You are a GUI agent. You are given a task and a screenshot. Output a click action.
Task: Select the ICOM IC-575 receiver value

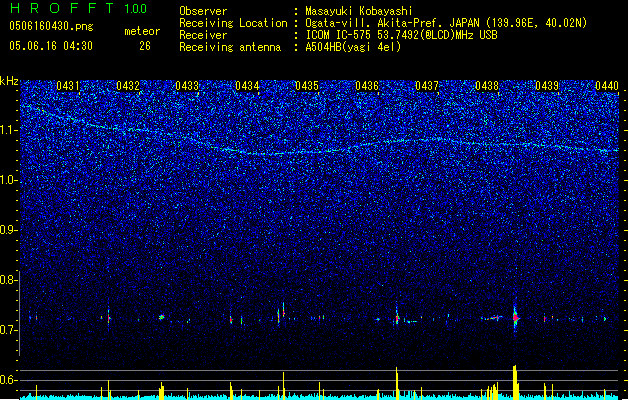401,35
